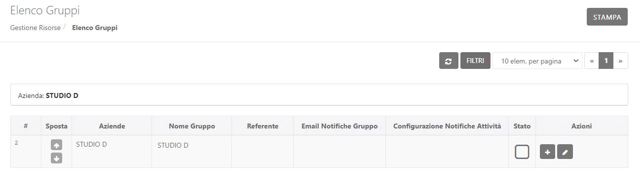
Task: Click Email Notifiche Gruppo column header
Action: [x=340, y=126]
